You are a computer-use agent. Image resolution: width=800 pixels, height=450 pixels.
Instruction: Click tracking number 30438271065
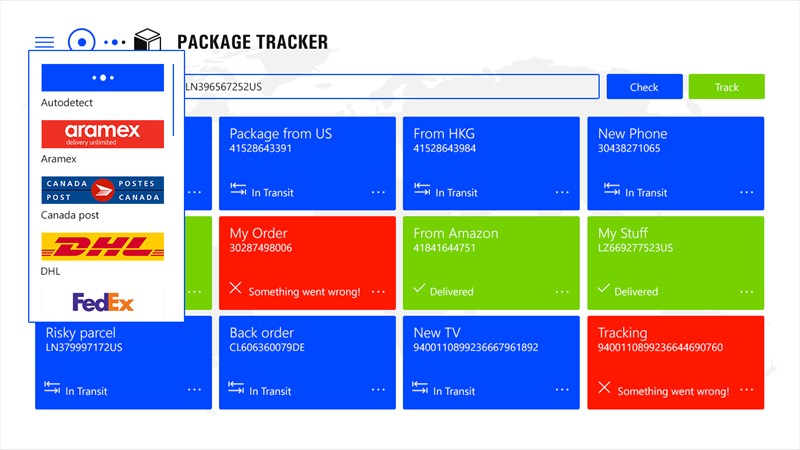coord(629,148)
